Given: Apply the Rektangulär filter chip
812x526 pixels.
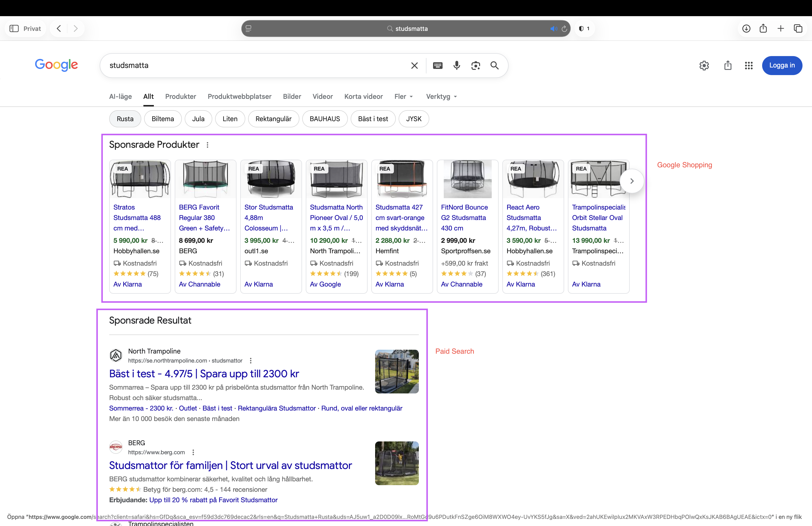Looking at the screenshot, I should (x=274, y=119).
